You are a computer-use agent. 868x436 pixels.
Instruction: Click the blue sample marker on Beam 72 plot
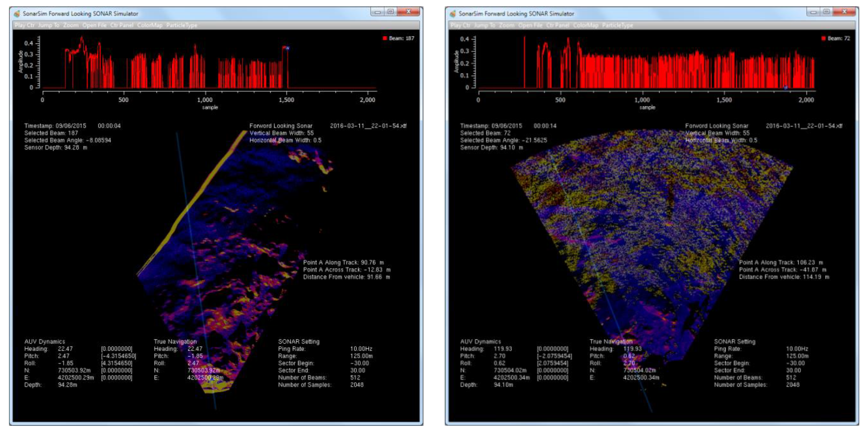click(x=786, y=88)
